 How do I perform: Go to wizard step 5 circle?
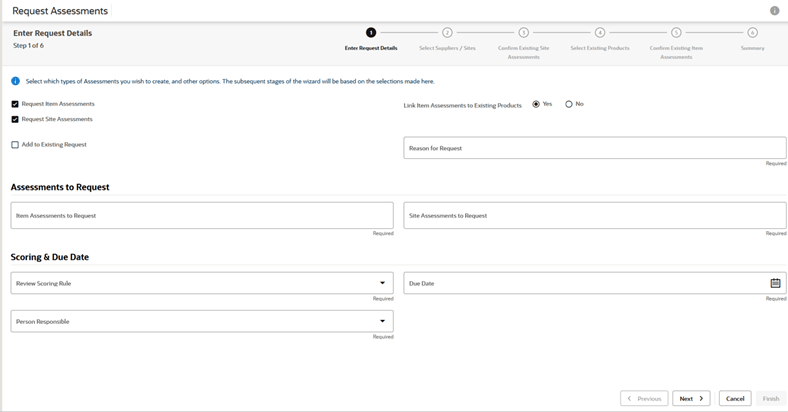pos(676,33)
